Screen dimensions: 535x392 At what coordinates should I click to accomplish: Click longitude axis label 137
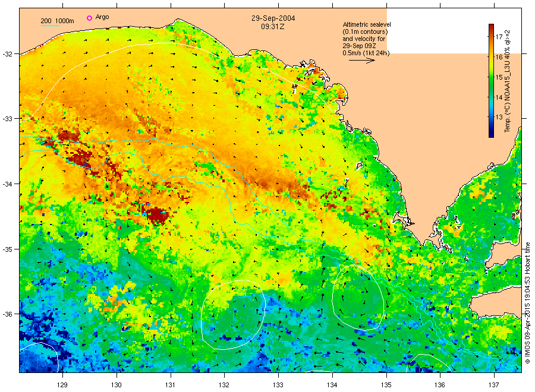pyautogui.click(x=494, y=385)
